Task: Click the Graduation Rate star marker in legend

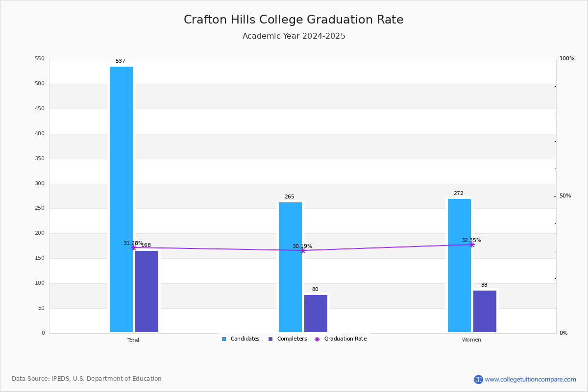Action: pyautogui.click(x=317, y=339)
